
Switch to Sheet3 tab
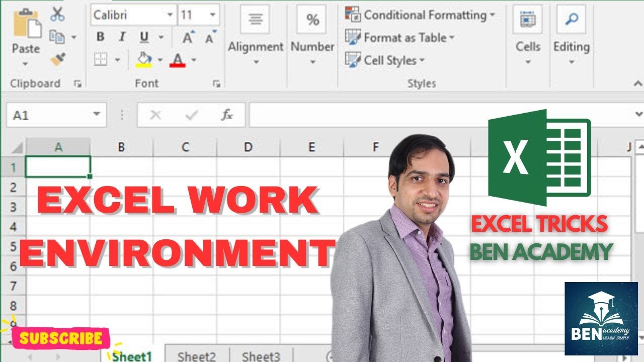(x=261, y=356)
